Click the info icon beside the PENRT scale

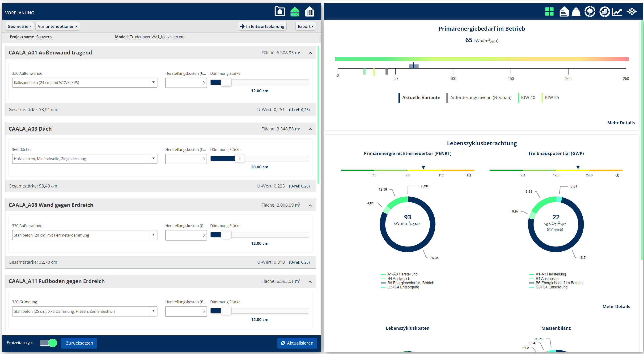tap(469, 175)
